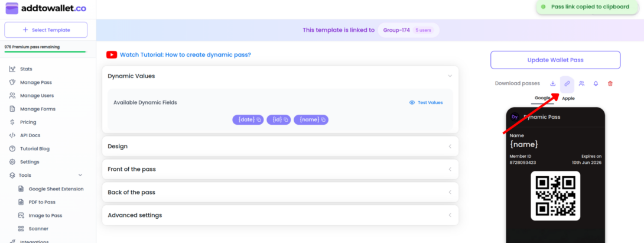The image size is (644, 243).
Task: Click the Manage Pass cards icon
Action: (x=12, y=82)
